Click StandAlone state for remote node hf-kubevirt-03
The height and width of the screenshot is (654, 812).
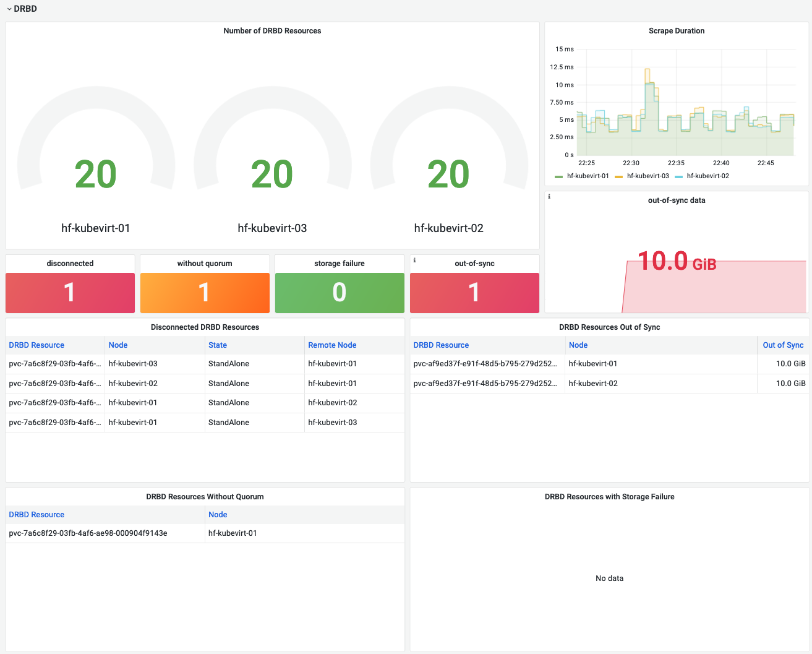[x=229, y=423]
